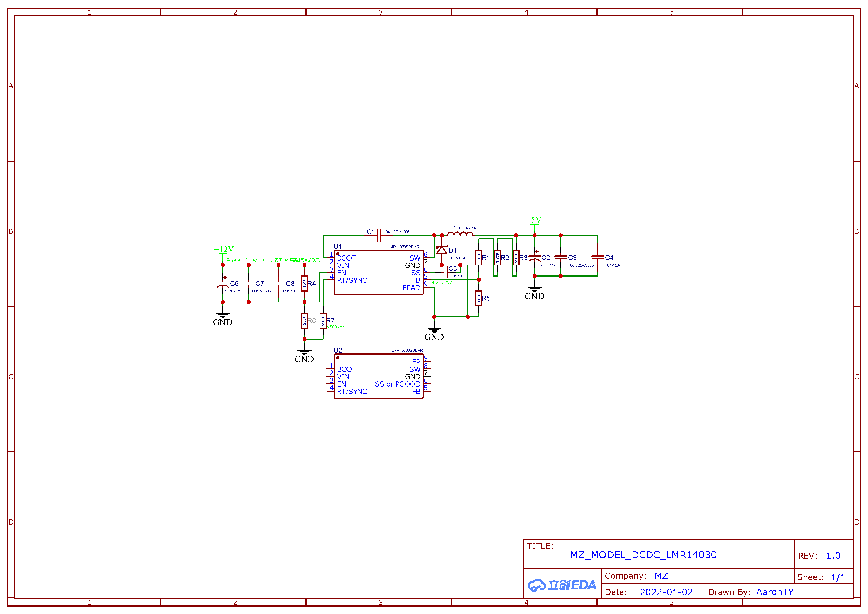Click the LMR14030SDDAR part name text

tap(403, 246)
